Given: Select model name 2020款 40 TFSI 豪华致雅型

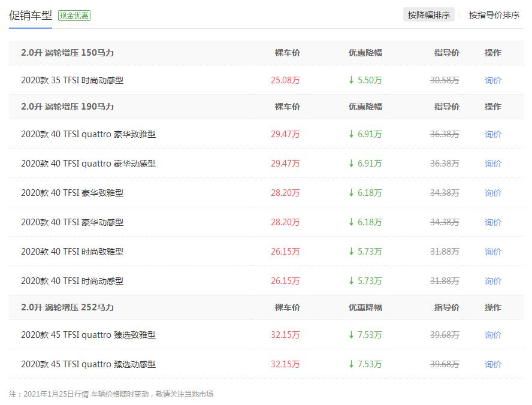Looking at the screenshot, I should [72, 193].
